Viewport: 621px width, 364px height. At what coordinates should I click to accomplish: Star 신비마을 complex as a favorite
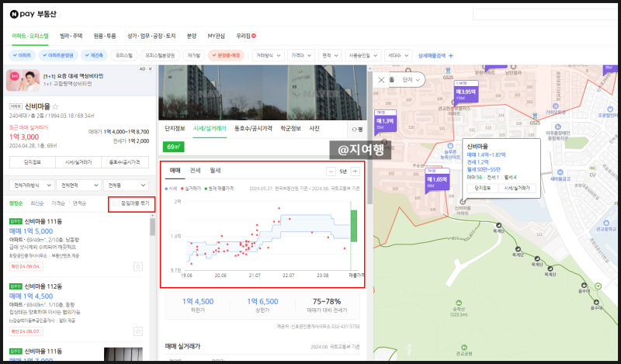click(55, 106)
